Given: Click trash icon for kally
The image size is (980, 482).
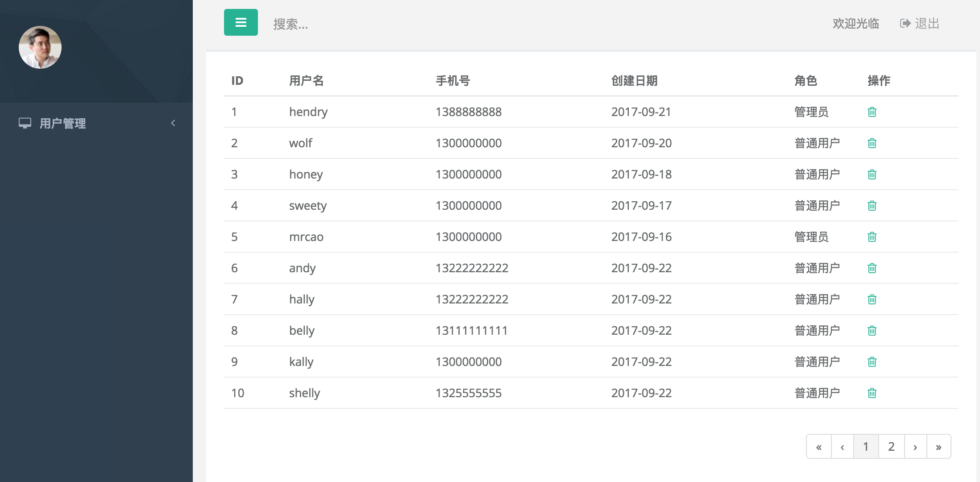Looking at the screenshot, I should pos(872,362).
